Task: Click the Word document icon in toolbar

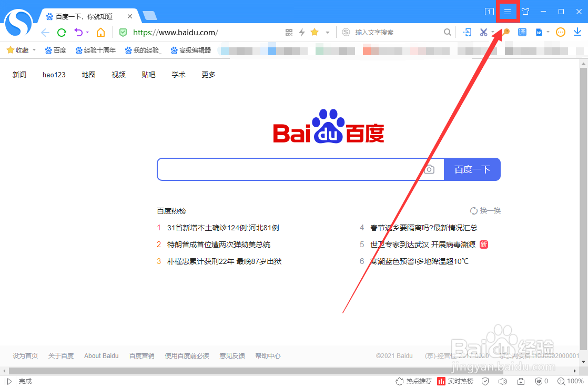Action: point(539,32)
